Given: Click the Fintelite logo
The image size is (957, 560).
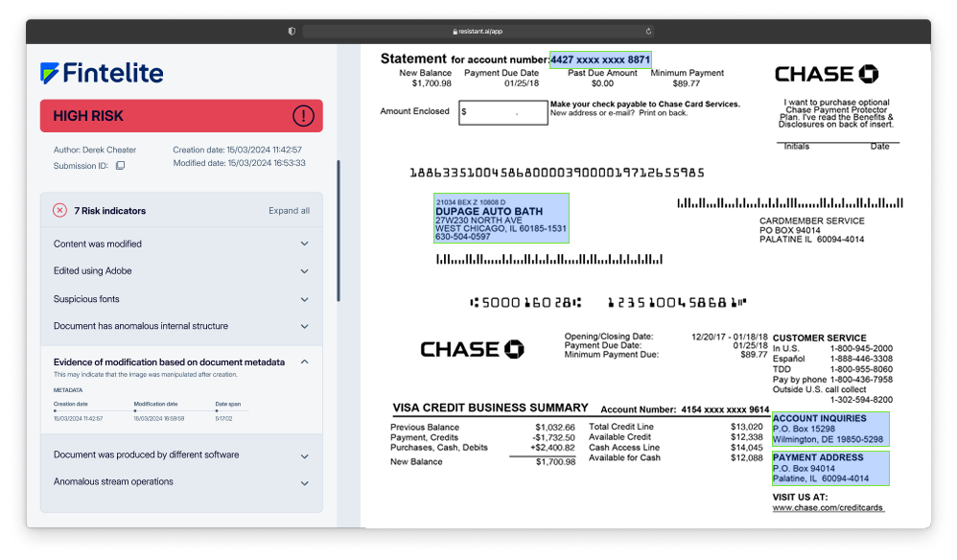Looking at the screenshot, I should coord(102,73).
